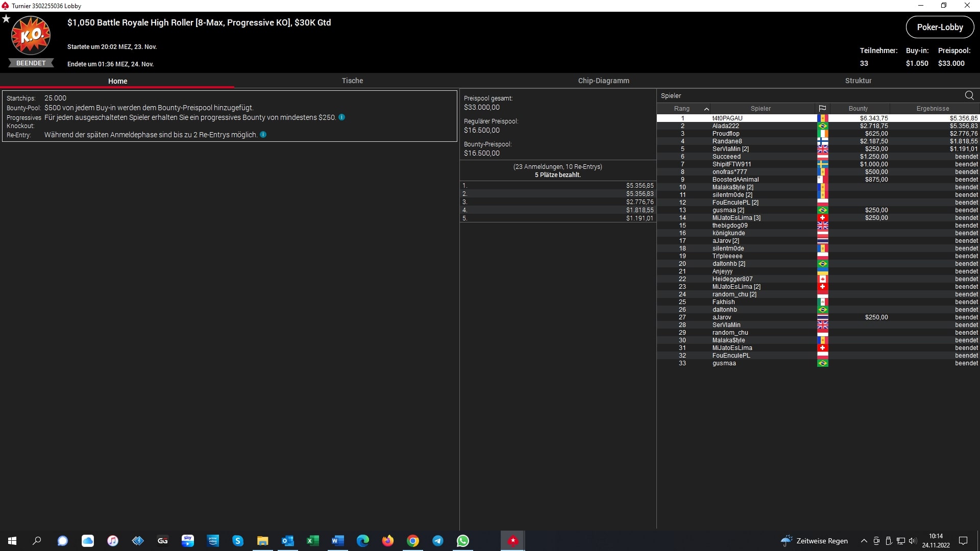The width and height of the screenshot is (980, 551).
Task: Switch to the Tische tab
Action: pos(352,81)
